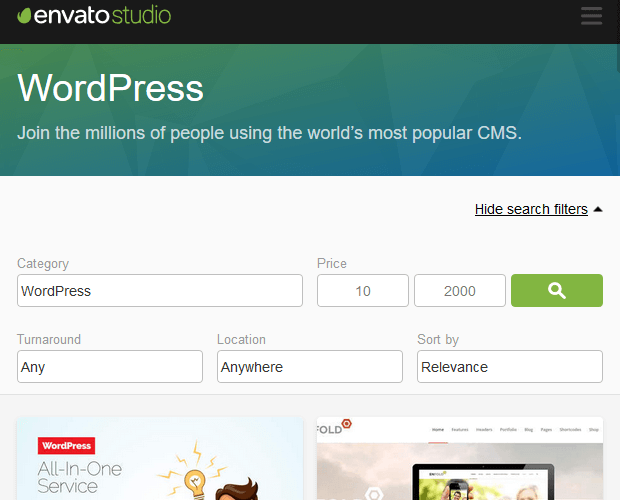Screen dimensions: 620x500
Task: Open the hamburger menu icon
Action: tap(591, 16)
